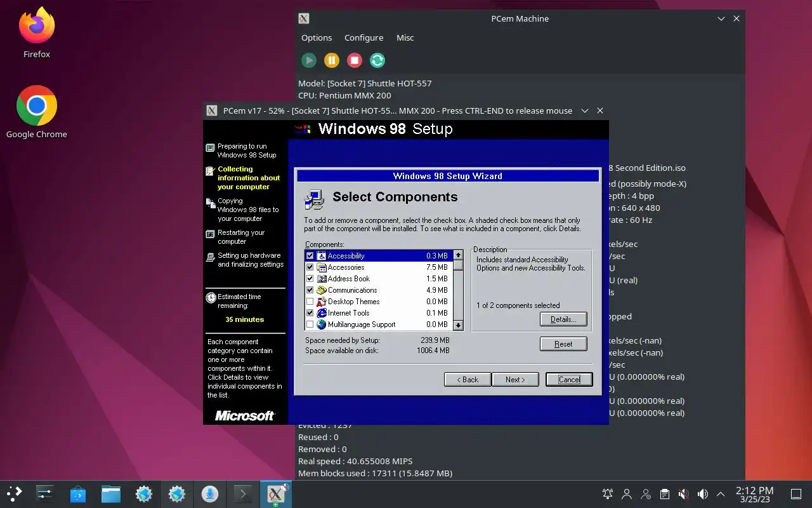Click the Internet Explorer icon for Internet Tools
This screenshot has width=812, height=508.
[321, 313]
